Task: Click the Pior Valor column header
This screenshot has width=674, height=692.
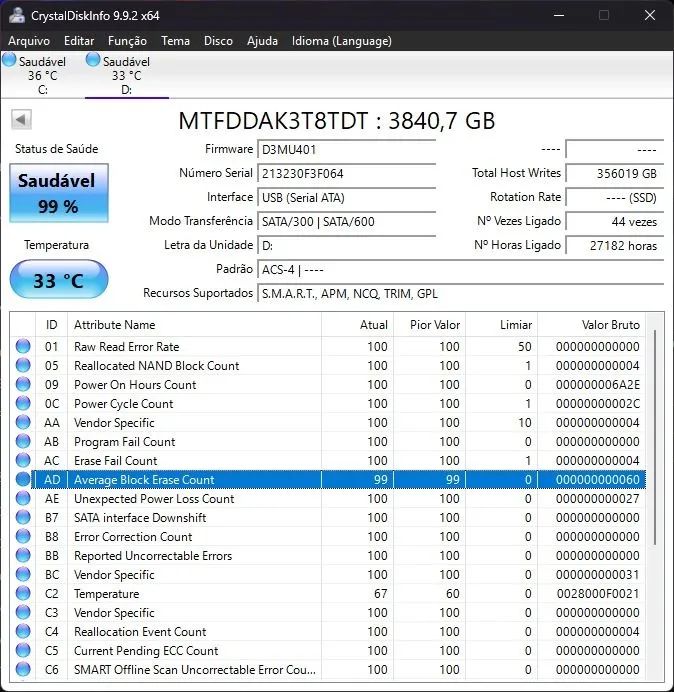Action: [x=429, y=325]
